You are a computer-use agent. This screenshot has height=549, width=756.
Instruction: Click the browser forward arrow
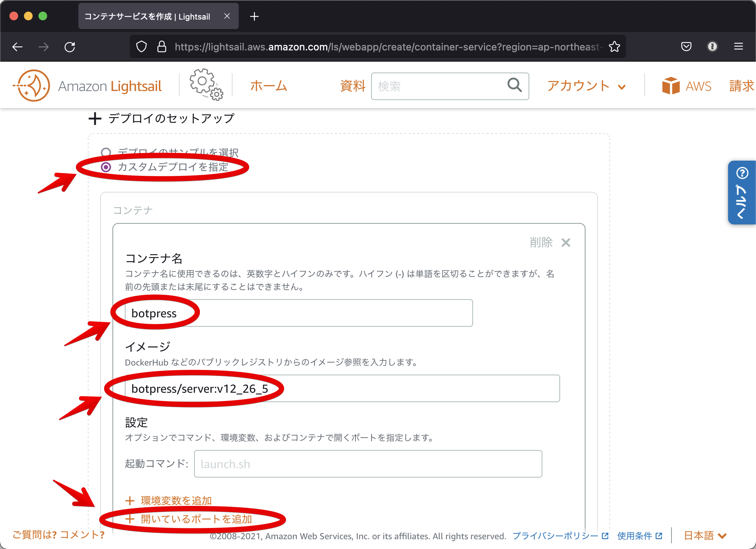(x=43, y=47)
